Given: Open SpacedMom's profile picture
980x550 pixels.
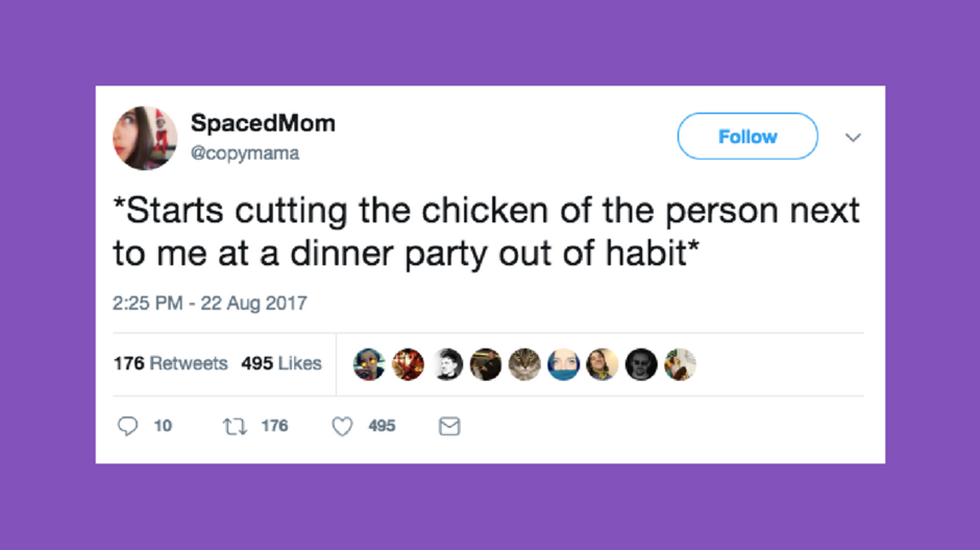Looking at the screenshot, I should pyautogui.click(x=146, y=137).
